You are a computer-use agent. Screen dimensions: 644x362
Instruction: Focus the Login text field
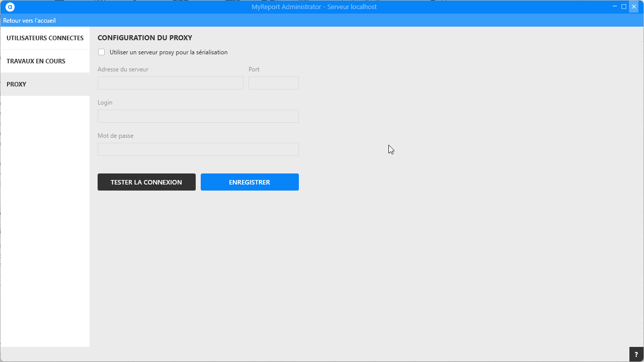[198, 116]
